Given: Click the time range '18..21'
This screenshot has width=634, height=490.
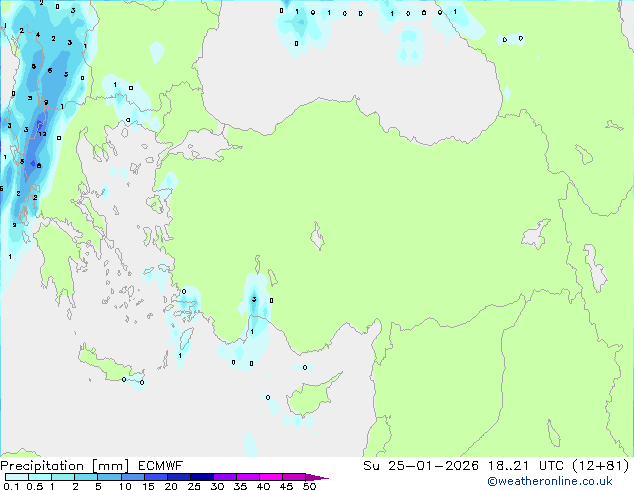Looking at the screenshot, I should [x=507, y=466].
